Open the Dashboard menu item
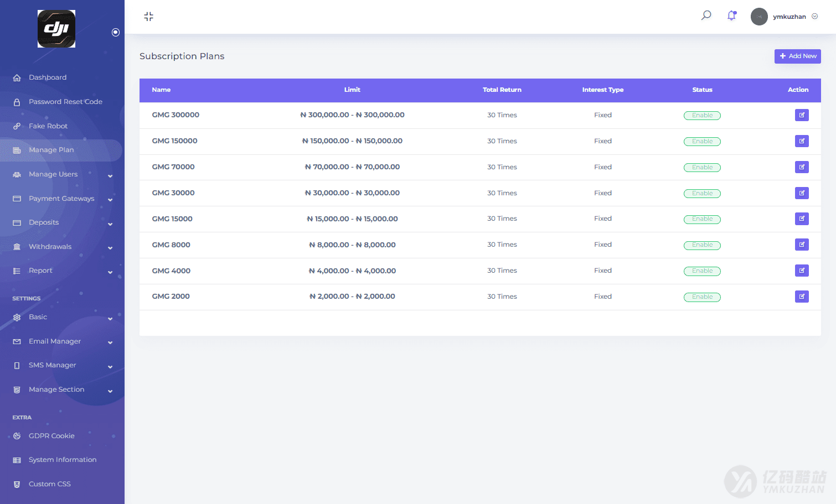This screenshot has height=504, width=836. (x=48, y=77)
